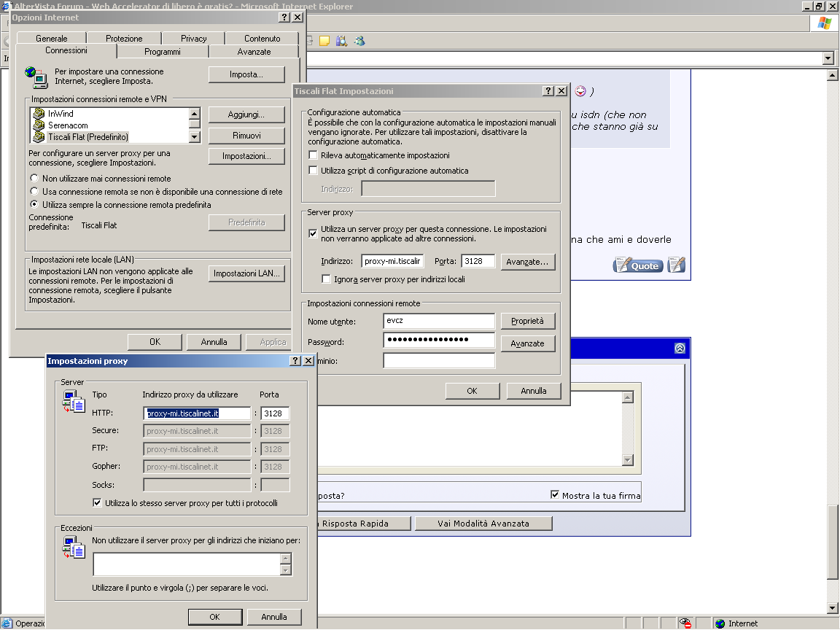Open the Internet Explorer address bar dropdown
Image resolution: width=840 pixels, height=630 pixels.
[x=828, y=58]
